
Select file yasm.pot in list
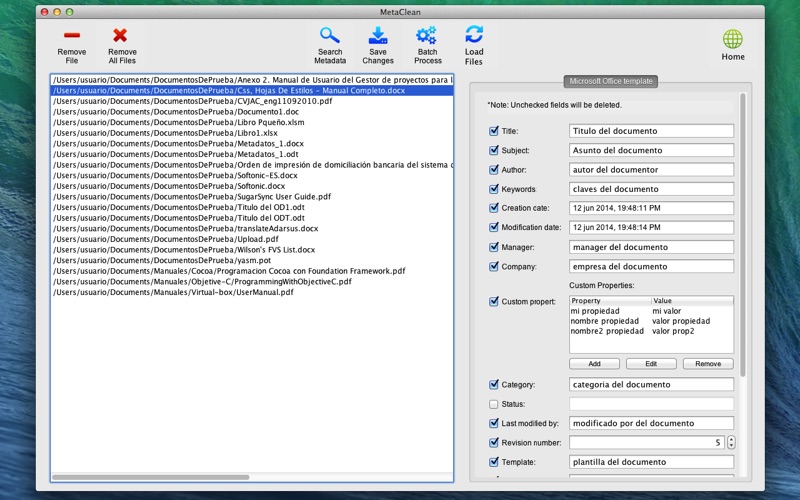click(252, 260)
